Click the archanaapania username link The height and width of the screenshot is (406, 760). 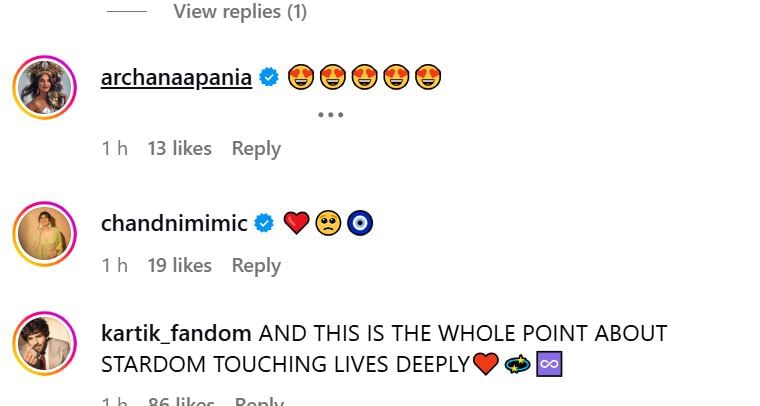pos(176,77)
